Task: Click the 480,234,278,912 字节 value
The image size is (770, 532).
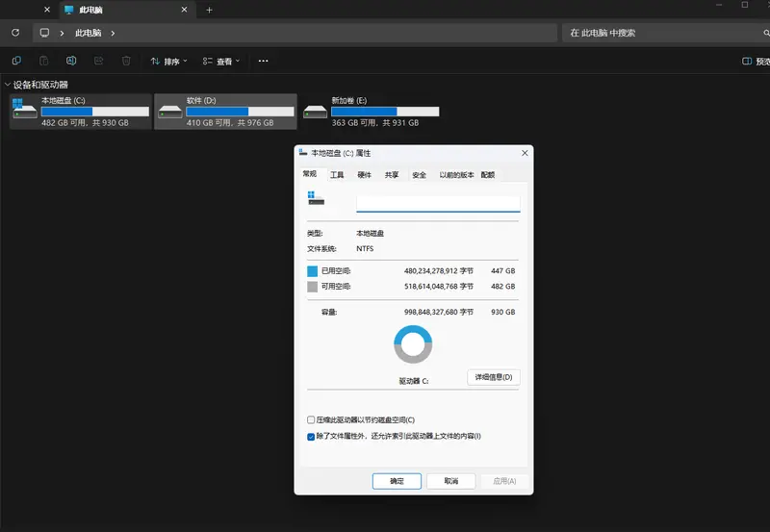Action: tap(439, 271)
